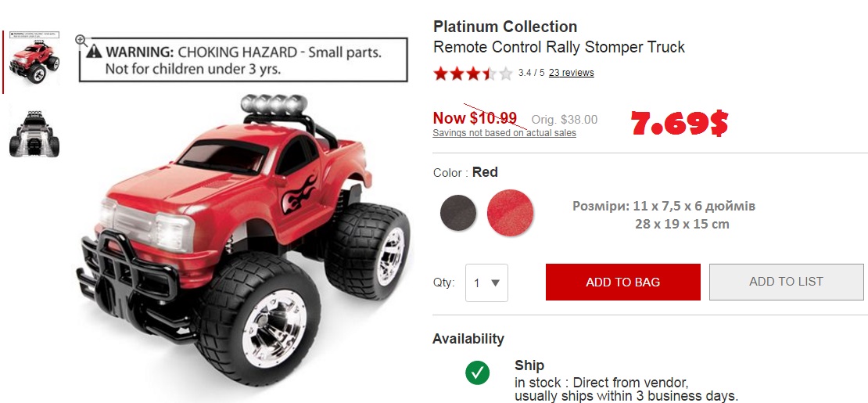868x403 pixels.
Task: Choose the red color swatch
Action: tap(510, 213)
